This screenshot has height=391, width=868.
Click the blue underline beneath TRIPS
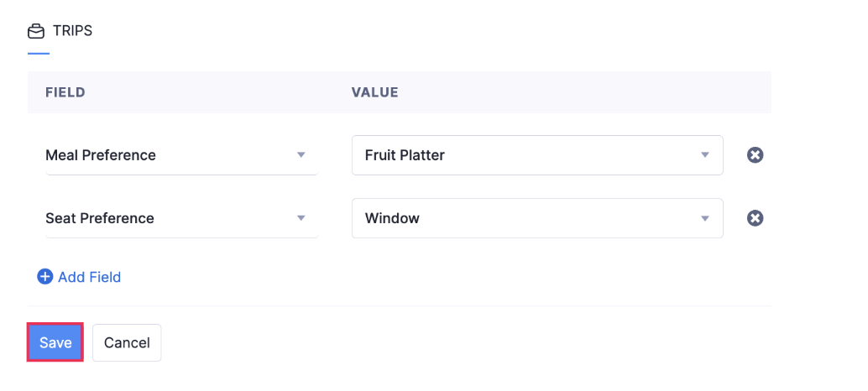pos(39,54)
